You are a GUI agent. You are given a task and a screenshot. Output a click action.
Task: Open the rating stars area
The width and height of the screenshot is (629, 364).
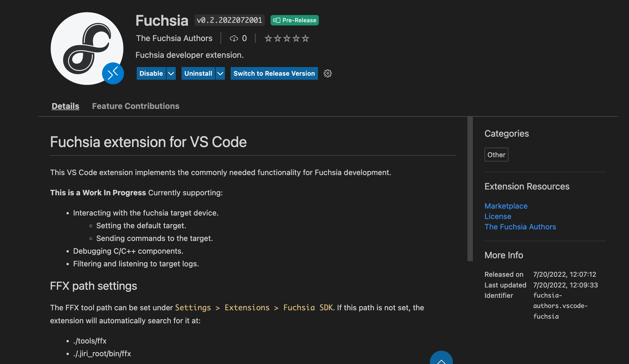point(286,38)
